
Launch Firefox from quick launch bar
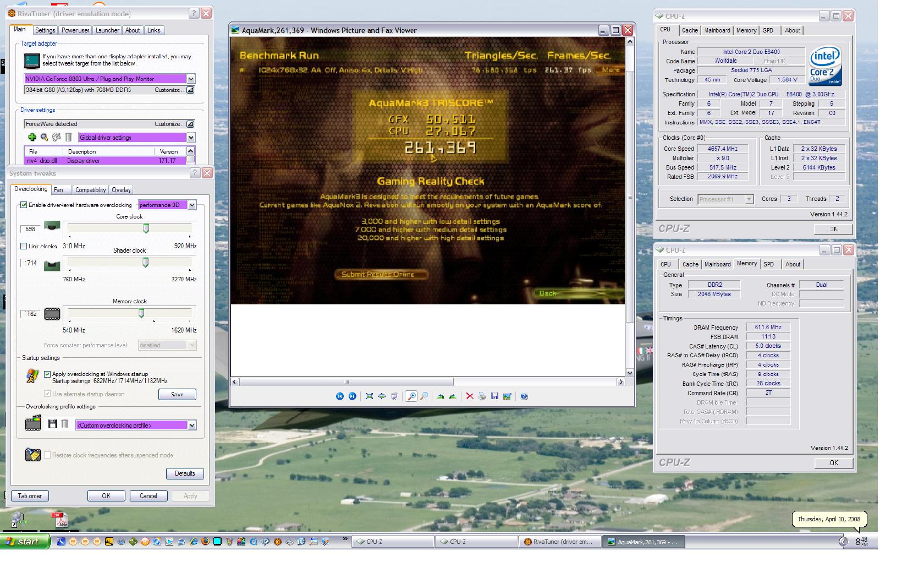point(205,542)
